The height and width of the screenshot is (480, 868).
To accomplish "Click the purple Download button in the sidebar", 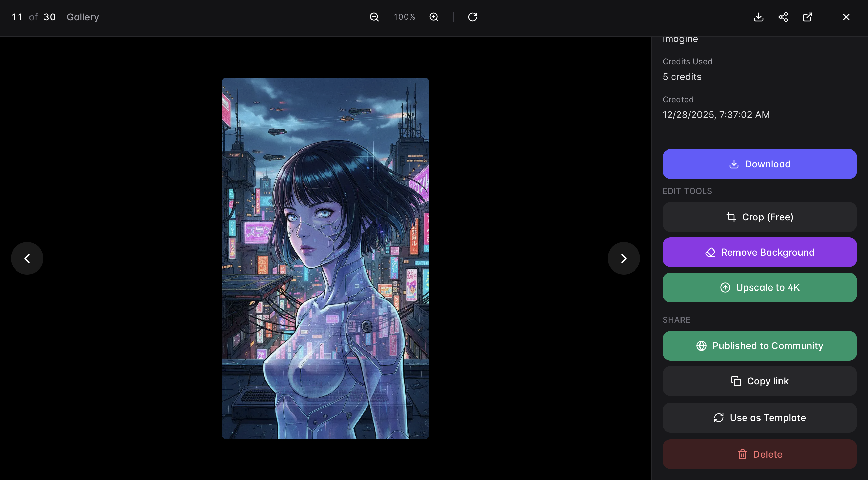I will coord(759,164).
